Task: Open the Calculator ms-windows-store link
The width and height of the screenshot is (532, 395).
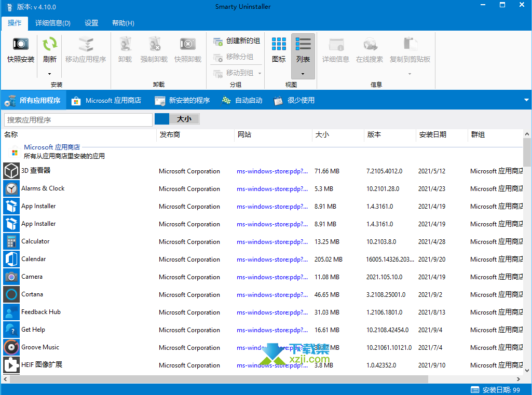Action: (x=272, y=241)
